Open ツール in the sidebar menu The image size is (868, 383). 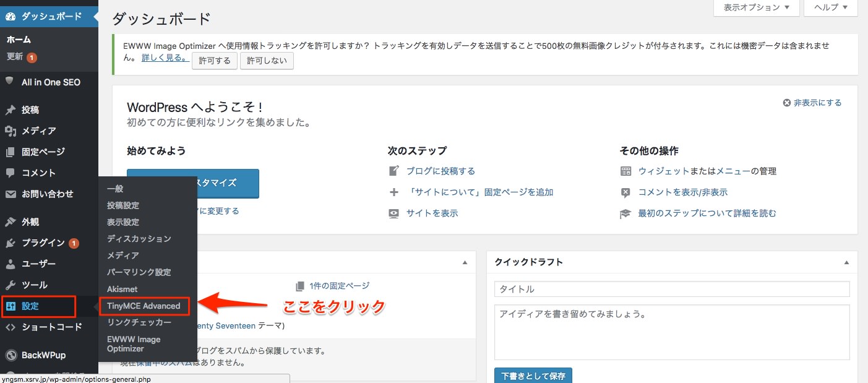coord(35,285)
